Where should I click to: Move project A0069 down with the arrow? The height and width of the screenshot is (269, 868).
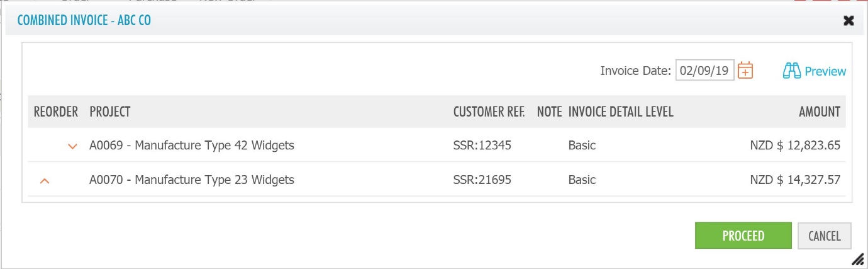click(x=72, y=146)
